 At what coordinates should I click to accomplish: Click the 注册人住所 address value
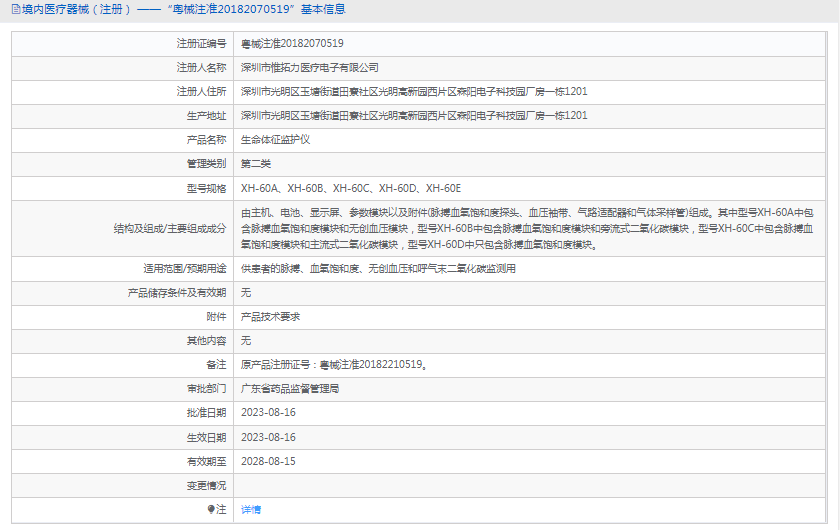(414, 92)
